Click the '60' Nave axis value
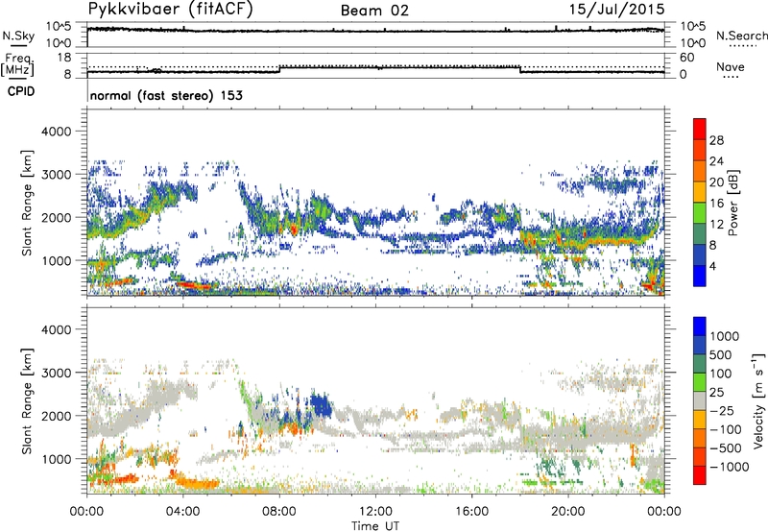 click(x=686, y=58)
